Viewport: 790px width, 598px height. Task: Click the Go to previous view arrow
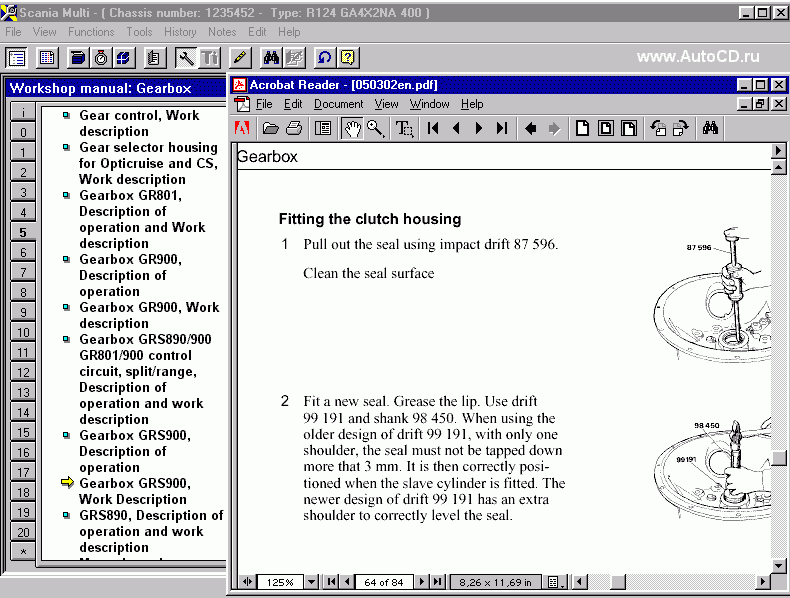[x=531, y=128]
